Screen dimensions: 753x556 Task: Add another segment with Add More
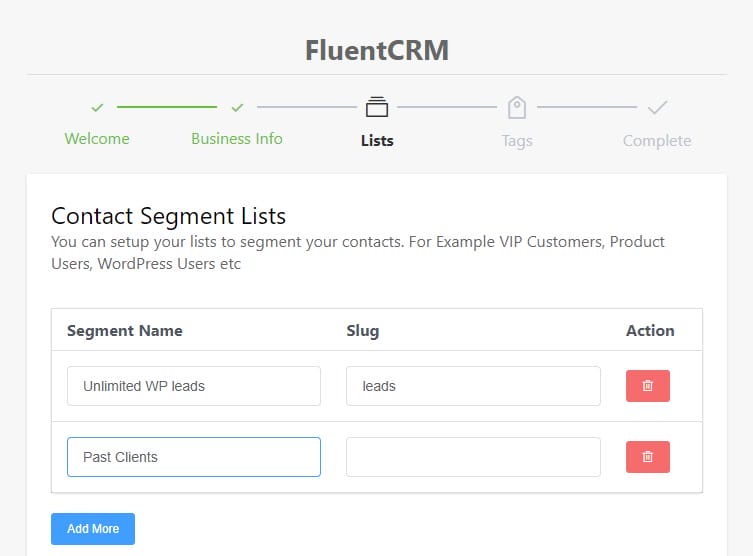coord(93,529)
